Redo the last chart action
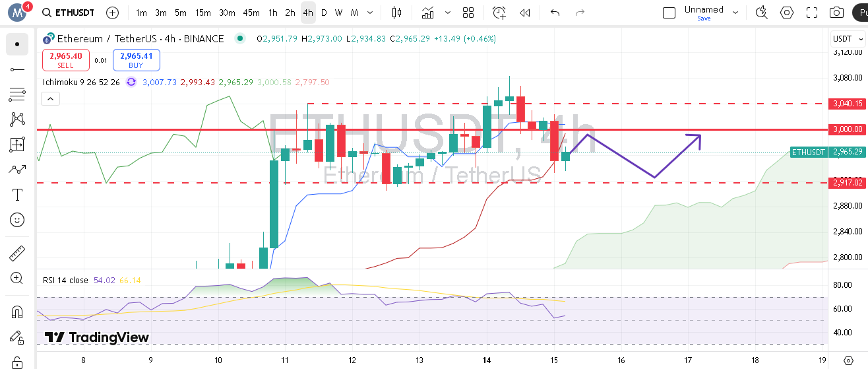 [580, 13]
